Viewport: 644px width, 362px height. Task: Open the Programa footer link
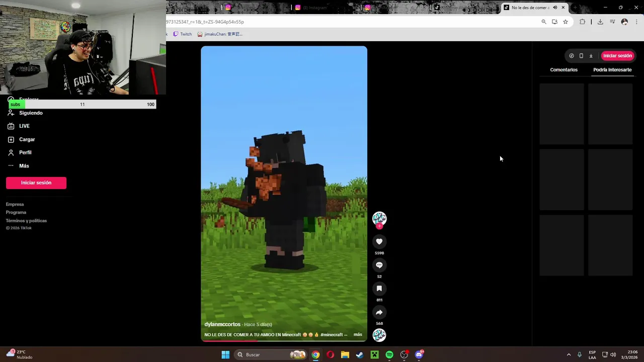click(16, 212)
